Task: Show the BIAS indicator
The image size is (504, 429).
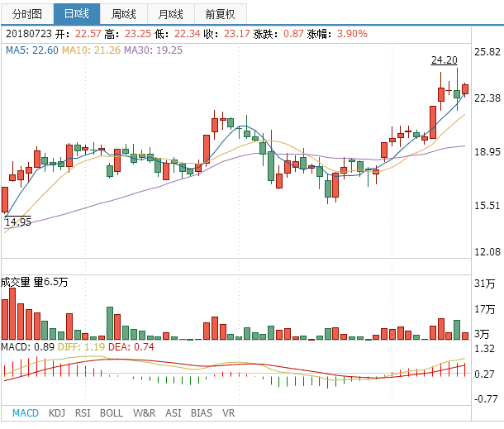Action: (x=201, y=412)
